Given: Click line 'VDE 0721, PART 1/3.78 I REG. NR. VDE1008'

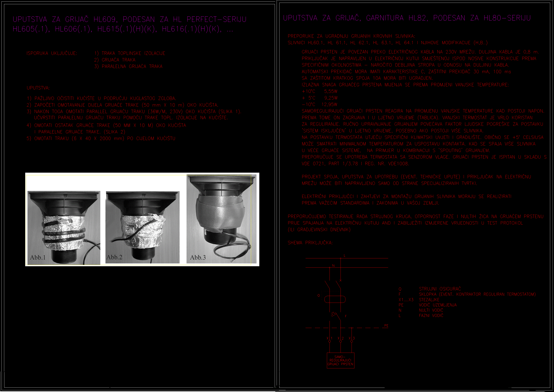Looking at the screenshot, I should (x=355, y=164).
